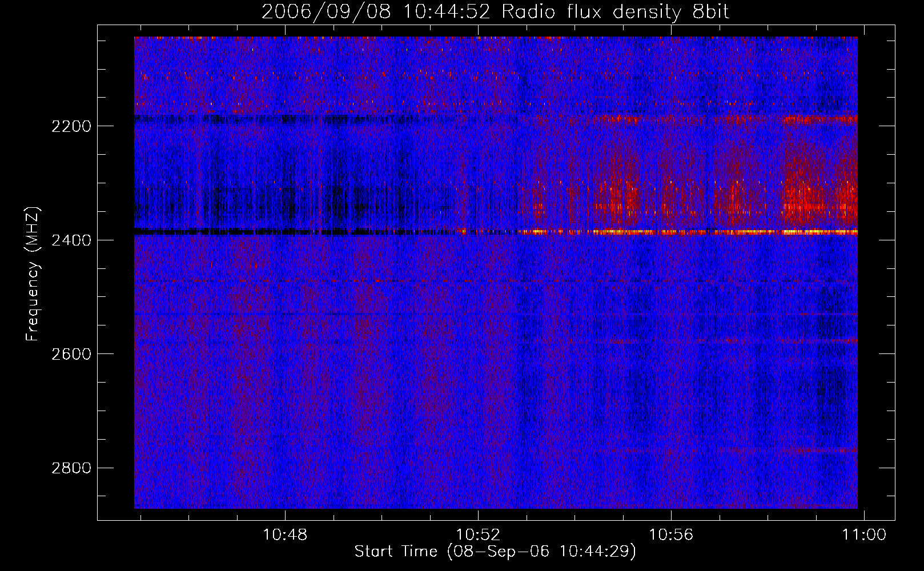Screen dimensions: 924x571
Task: Click the plot title "2006/09/08 10:44:52 Radio flux density 8bit"
Action: tap(495, 11)
